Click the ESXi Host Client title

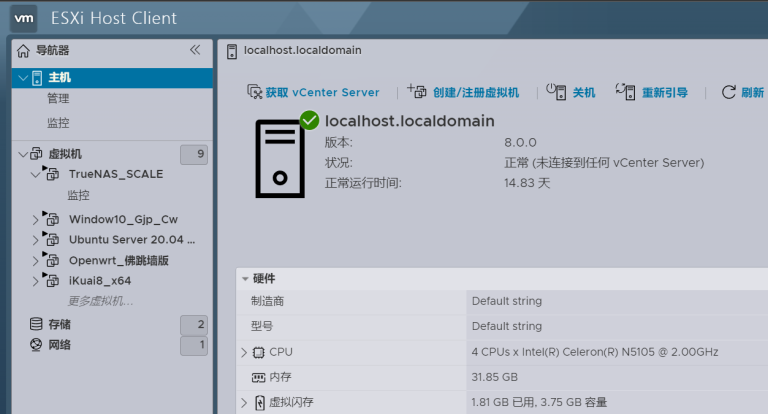pyautogui.click(x=114, y=18)
